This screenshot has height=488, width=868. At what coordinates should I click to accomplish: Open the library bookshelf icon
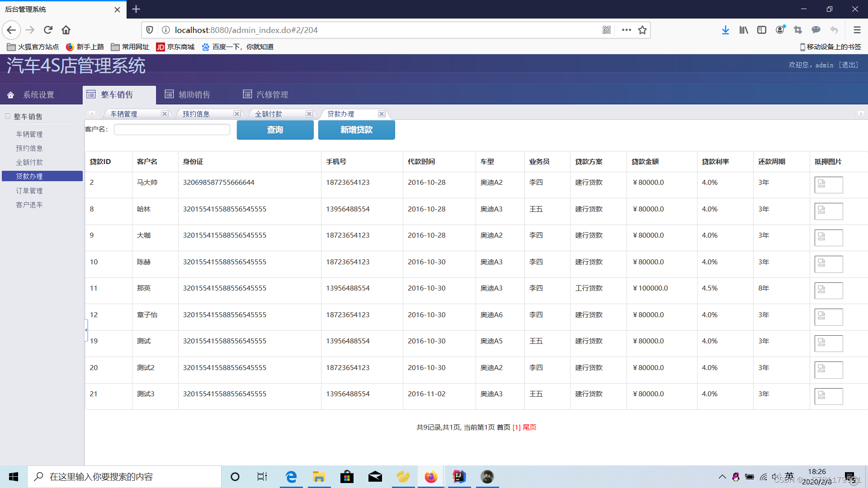point(744,30)
